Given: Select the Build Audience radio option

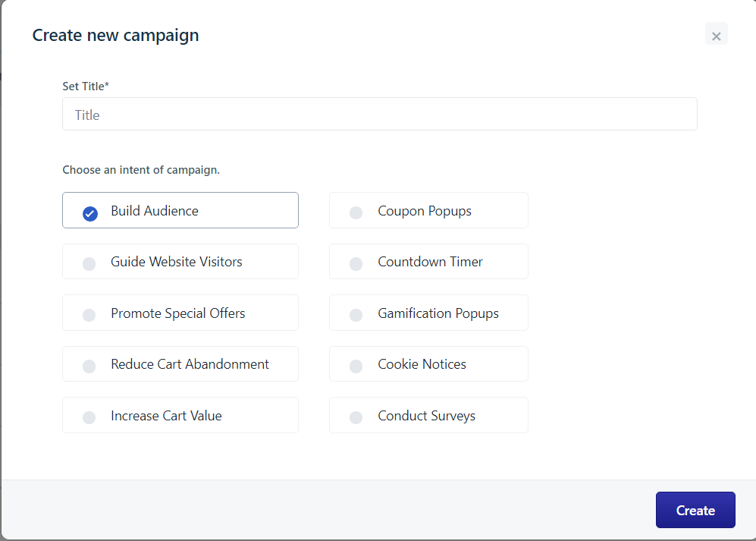Looking at the screenshot, I should coord(180,210).
